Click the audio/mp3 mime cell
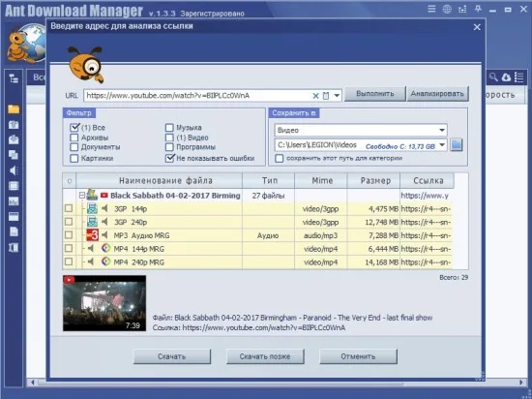 320,235
